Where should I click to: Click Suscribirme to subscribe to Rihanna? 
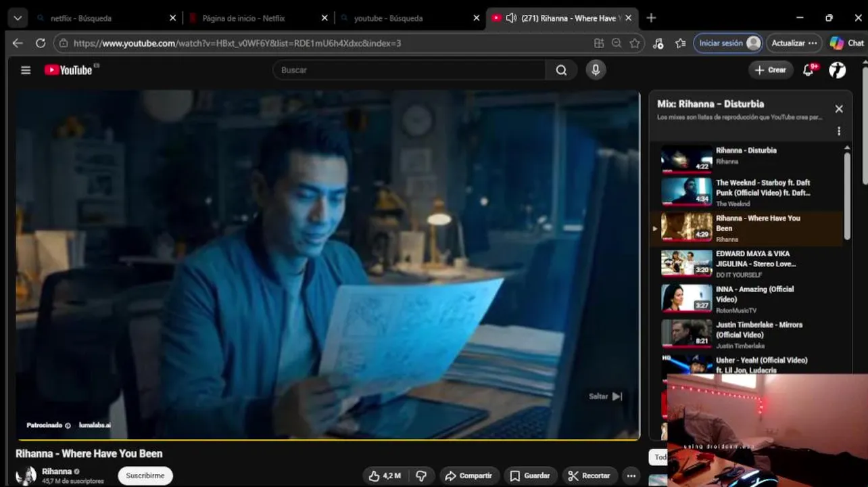click(x=145, y=476)
